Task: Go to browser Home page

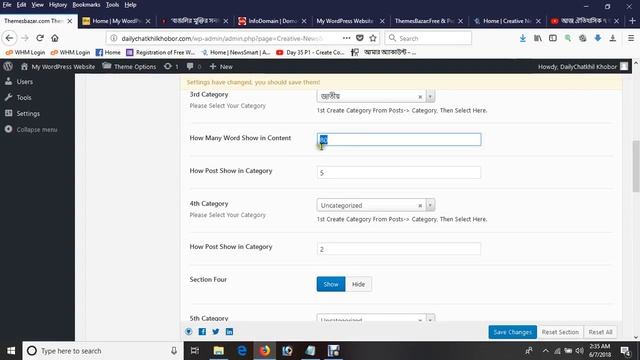Action: click(55, 38)
